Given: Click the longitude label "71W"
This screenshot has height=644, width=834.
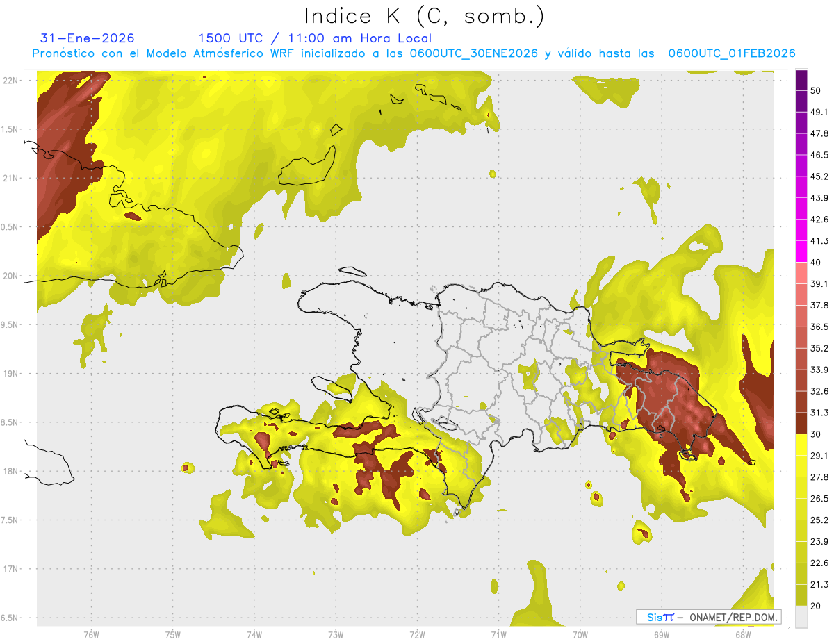Looking at the screenshot, I should 498,635.
